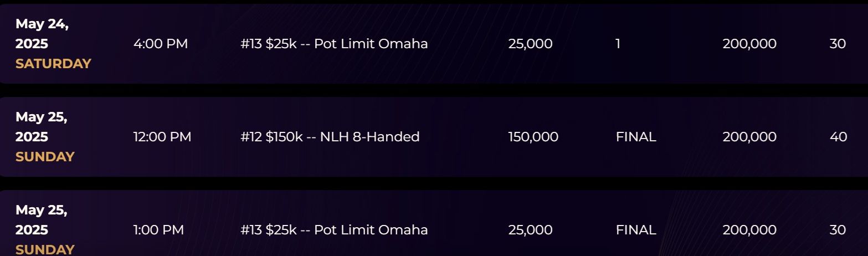Click the 40 minute level value
This screenshot has width=868, height=256.
pos(838,137)
